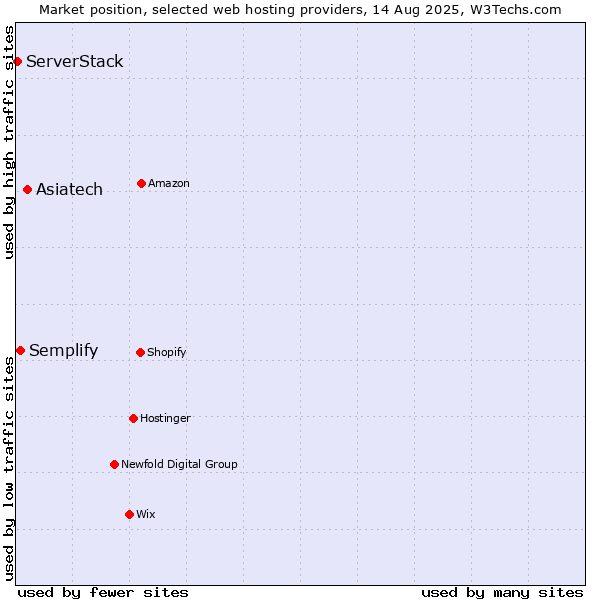Image resolution: width=600 pixels, height=600 pixels.
Task: Click the 'used by low traffic sites' label
Action: 8,469
